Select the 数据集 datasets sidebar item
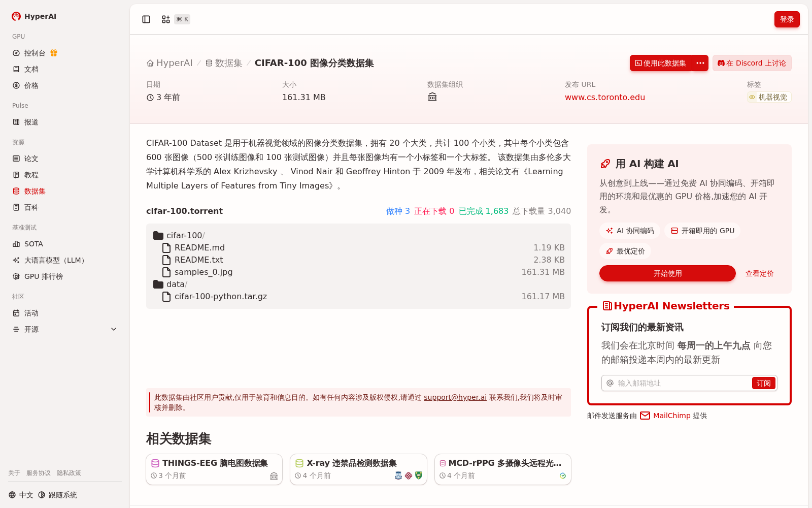The height and width of the screenshot is (508, 812). [65, 191]
